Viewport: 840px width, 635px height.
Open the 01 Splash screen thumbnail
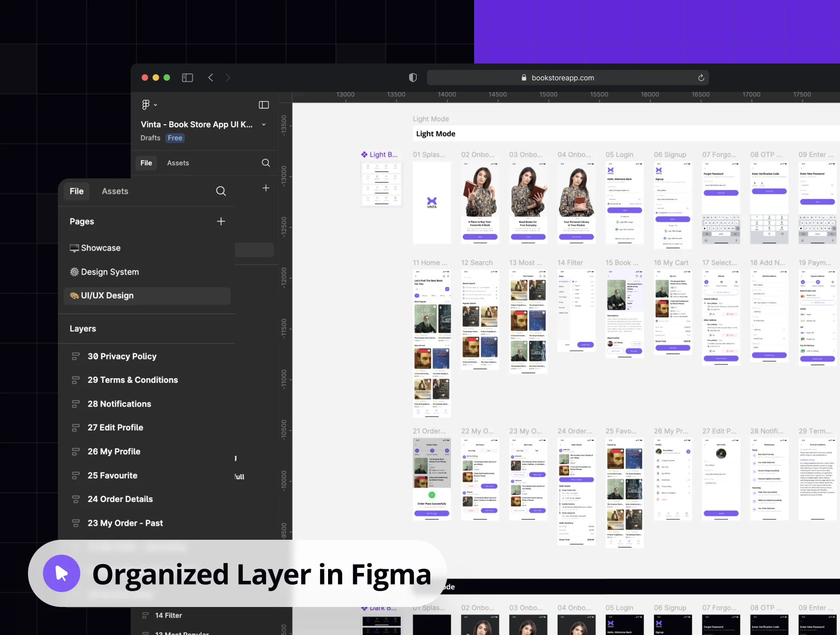click(x=432, y=203)
